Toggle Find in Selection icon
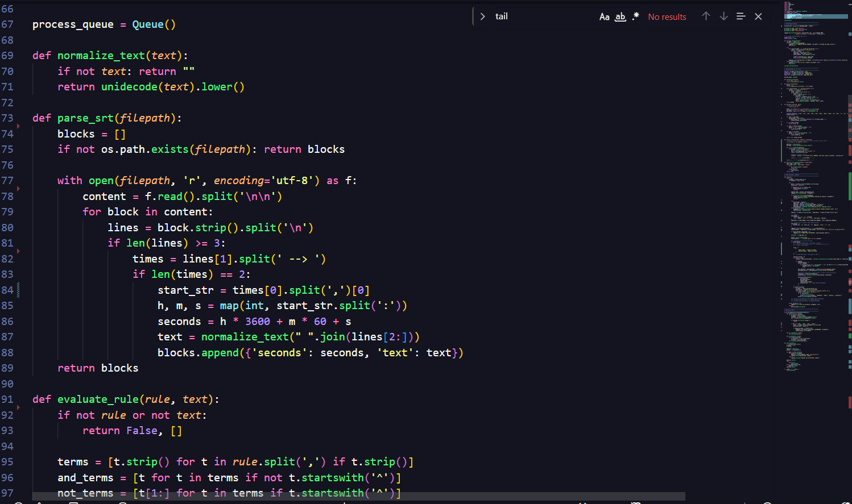Screen dimensions: 852x504 click(741, 16)
